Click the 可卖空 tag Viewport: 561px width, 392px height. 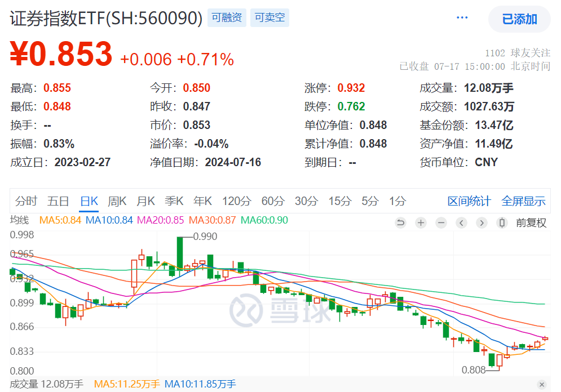click(270, 17)
